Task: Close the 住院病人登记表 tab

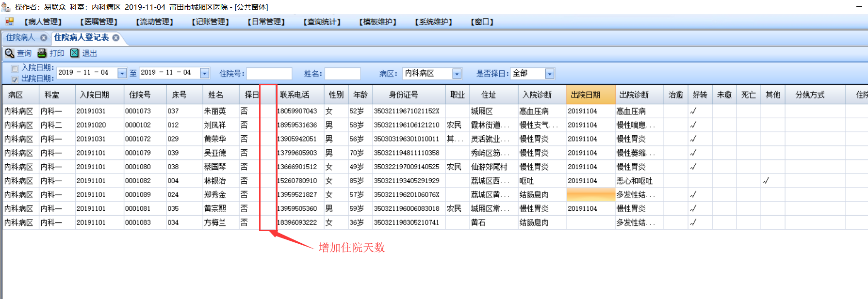Action: click(x=116, y=38)
